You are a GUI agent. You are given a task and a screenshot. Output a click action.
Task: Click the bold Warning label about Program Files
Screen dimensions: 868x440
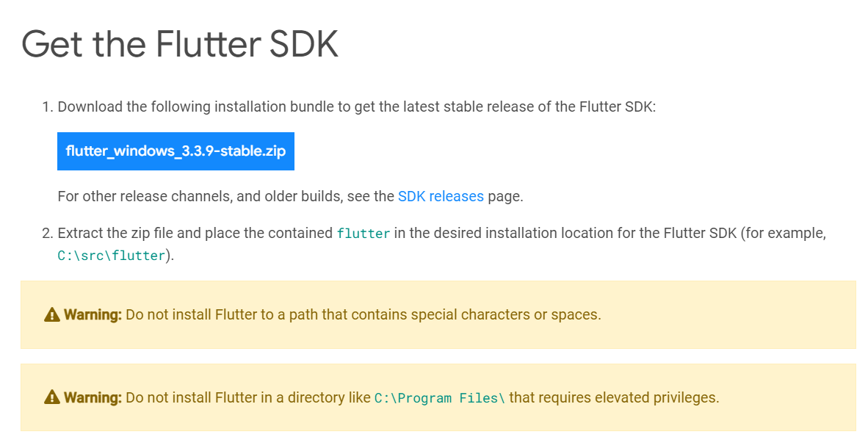[93, 397]
